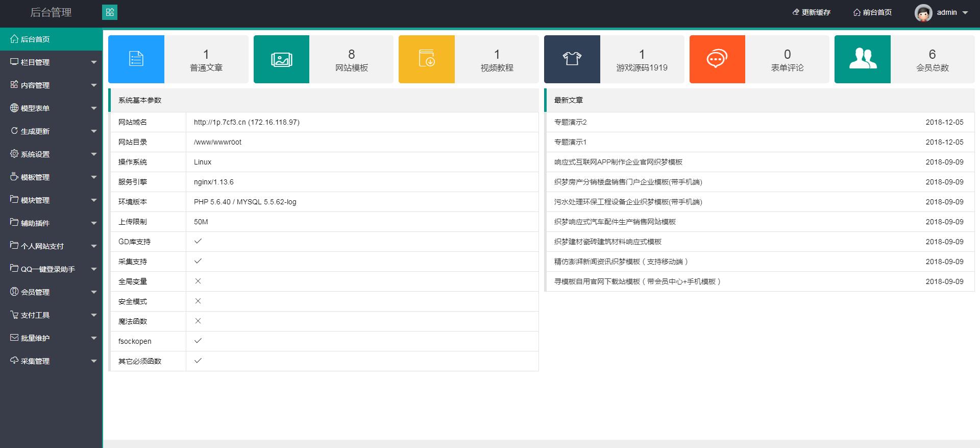The height and width of the screenshot is (448, 980).
Task: Click the sidebar collapse icon in header
Action: tap(110, 12)
